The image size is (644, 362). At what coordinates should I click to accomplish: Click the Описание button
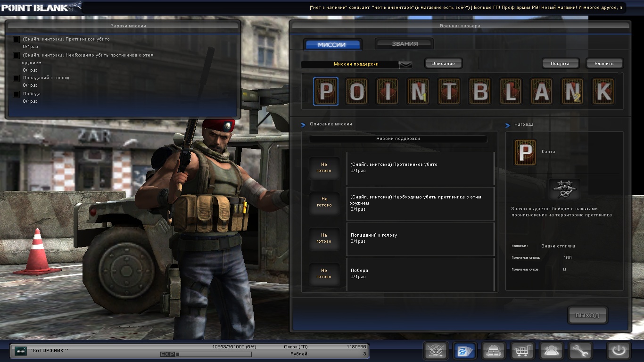(x=443, y=64)
